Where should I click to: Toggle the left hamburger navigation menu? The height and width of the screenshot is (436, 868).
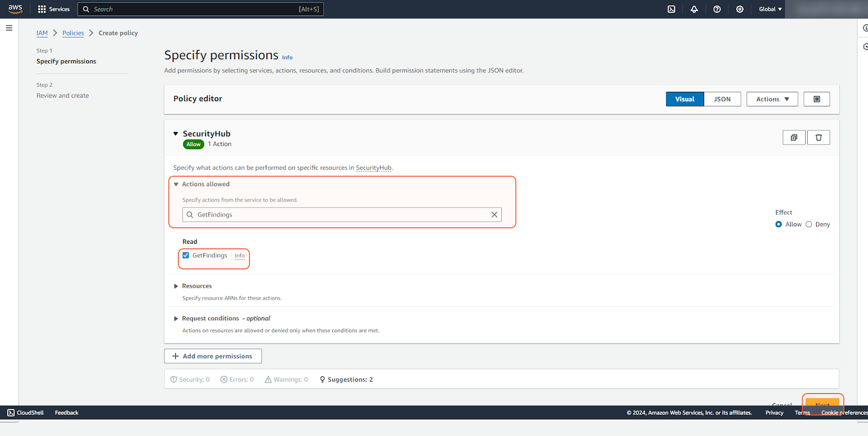pyautogui.click(x=9, y=28)
